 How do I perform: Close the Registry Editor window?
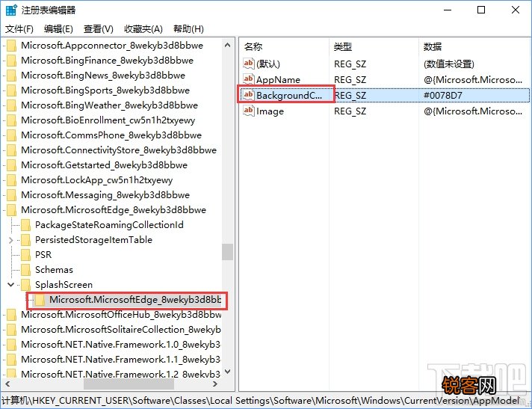516,10
